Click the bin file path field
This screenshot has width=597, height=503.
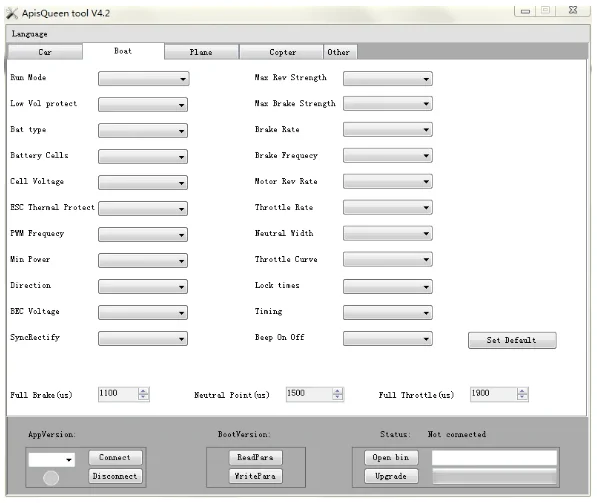click(x=494, y=458)
